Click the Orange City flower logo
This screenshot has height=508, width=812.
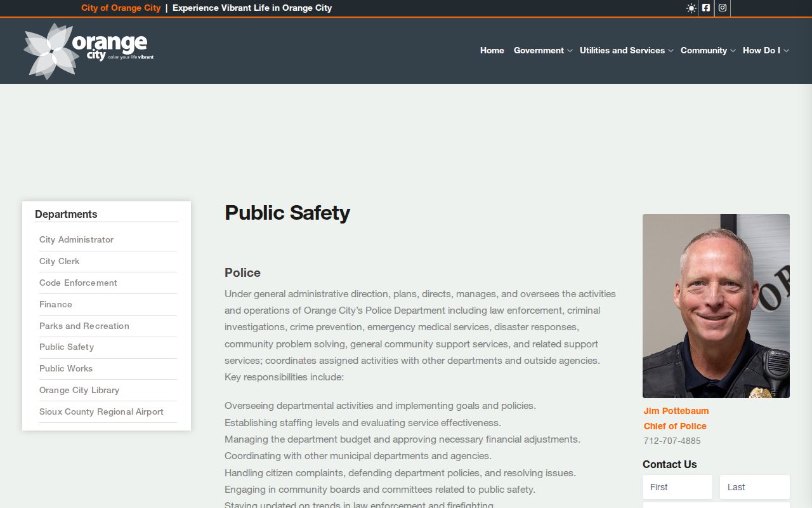coord(89,51)
